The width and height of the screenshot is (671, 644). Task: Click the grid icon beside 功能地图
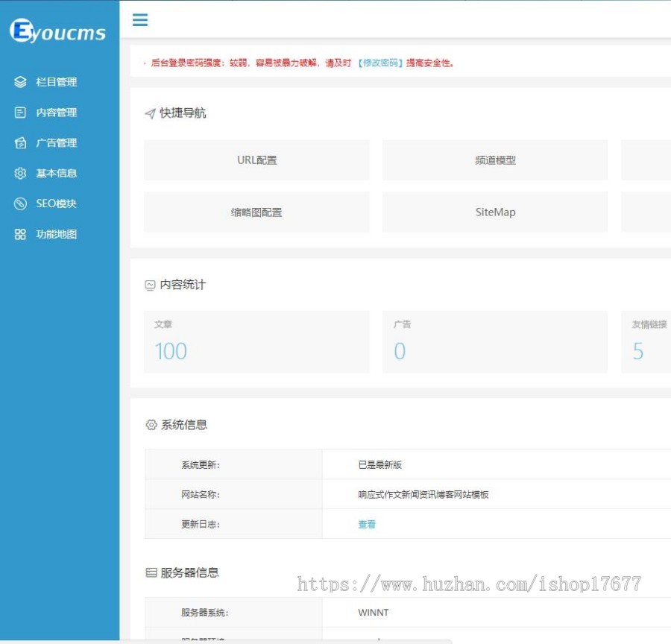[20, 234]
